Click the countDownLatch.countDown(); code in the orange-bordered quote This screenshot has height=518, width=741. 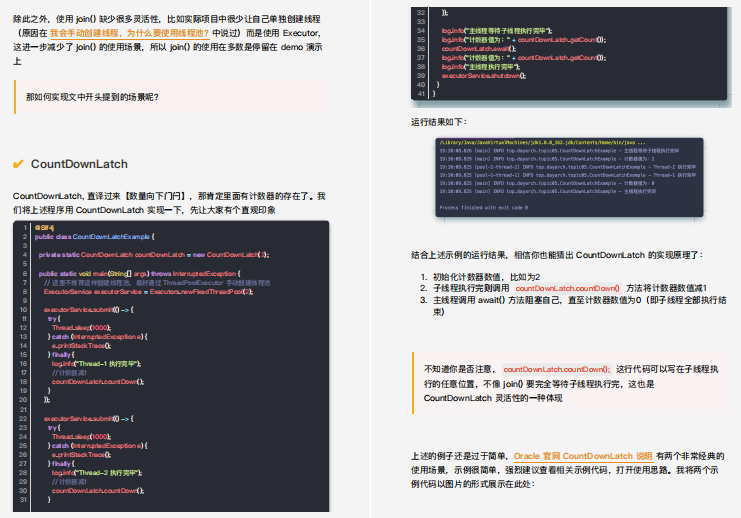[x=556, y=370]
